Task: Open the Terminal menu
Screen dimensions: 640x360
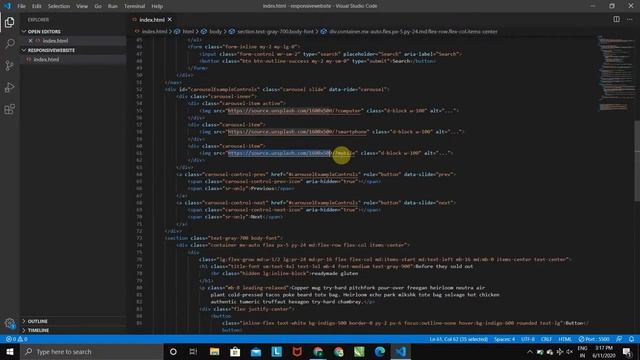Action: (x=134, y=6)
